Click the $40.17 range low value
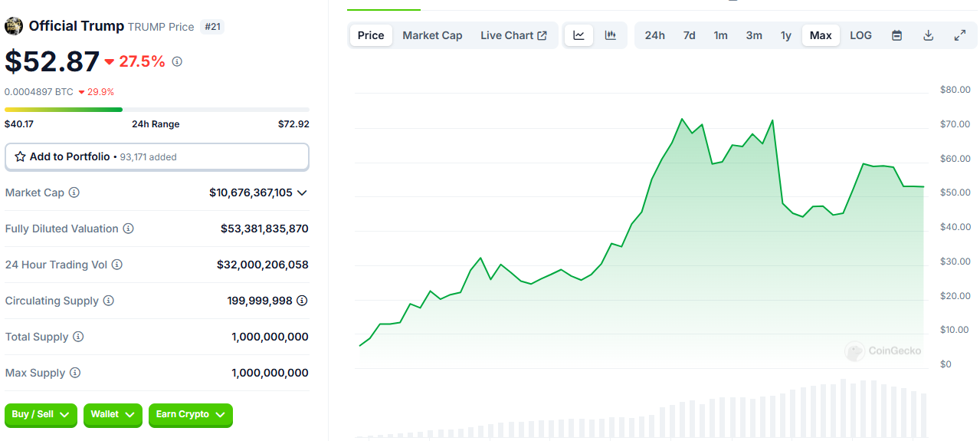This screenshot has height=441, width=980. coord(19,124)
